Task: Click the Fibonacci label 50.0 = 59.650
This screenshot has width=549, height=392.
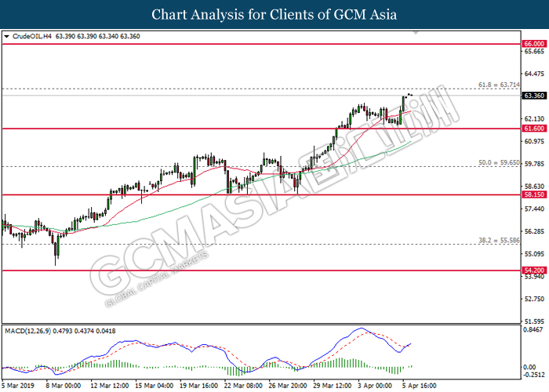Action: pyautogui.click(x=499, y=163)
